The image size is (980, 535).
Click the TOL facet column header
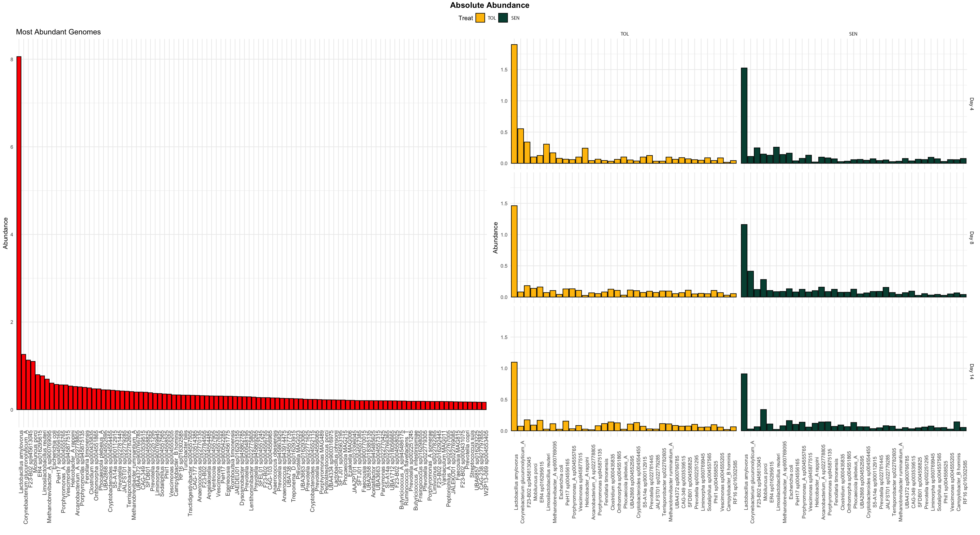tap(624, 34)
